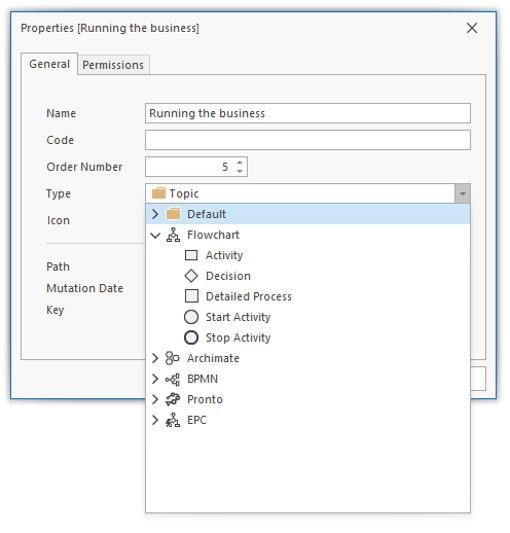Image resolution: width=510 pixels, height=533 pixels.
Task: Open the Type dropdown arrow
Action: click(x=462, y=194)
